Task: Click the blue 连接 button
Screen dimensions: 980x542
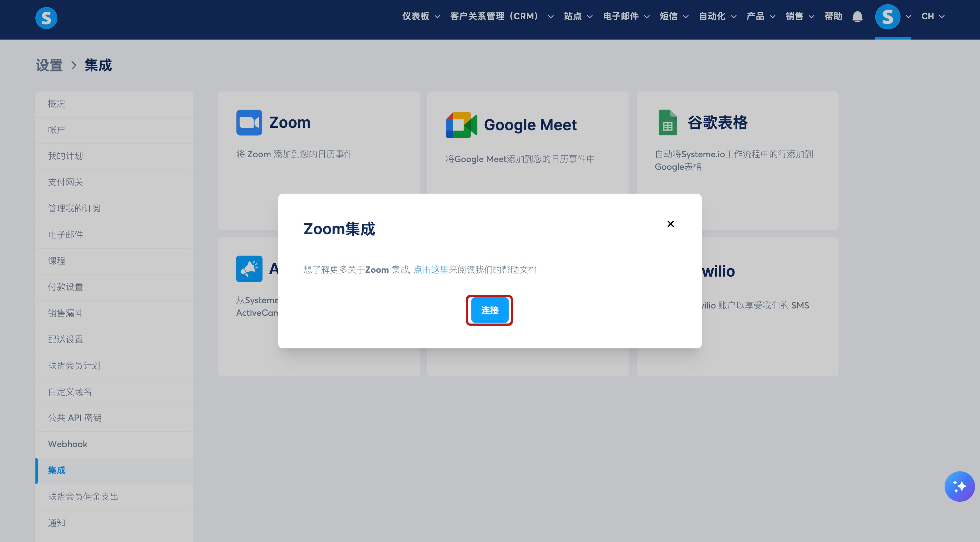Action: pyautogui.click(x=489, y=310)
